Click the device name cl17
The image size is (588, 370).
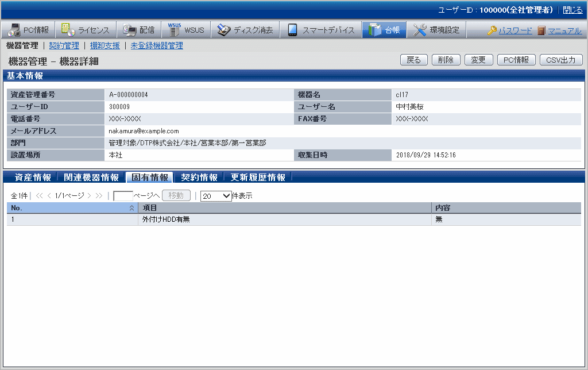click(401, 95)
